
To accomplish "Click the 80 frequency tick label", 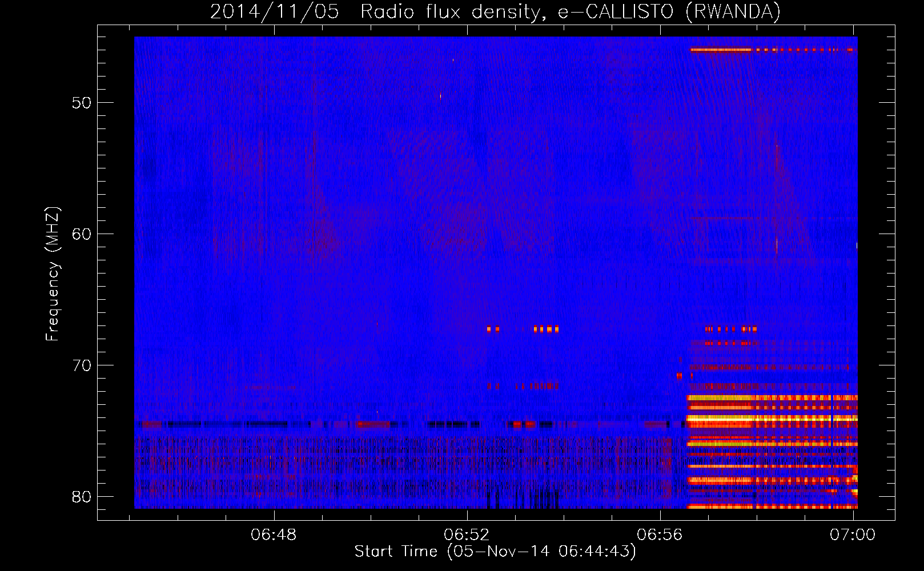I will 82,497.
